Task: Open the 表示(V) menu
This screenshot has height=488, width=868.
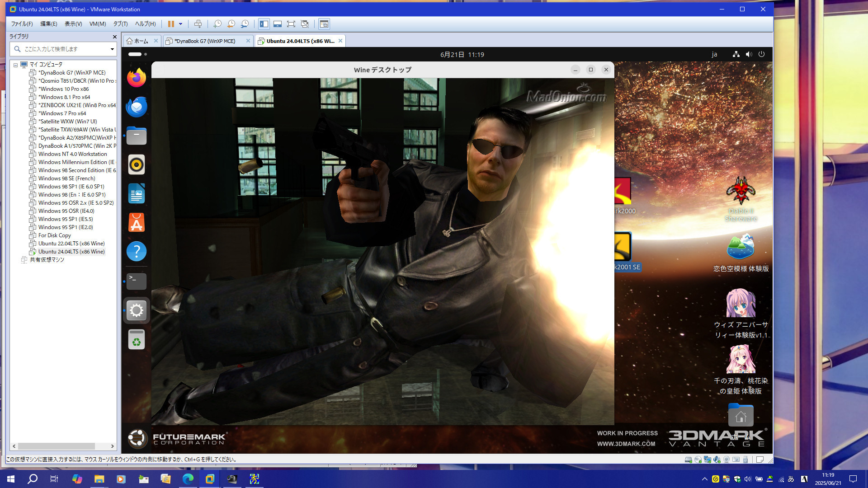Action: (x=73, y=24)
